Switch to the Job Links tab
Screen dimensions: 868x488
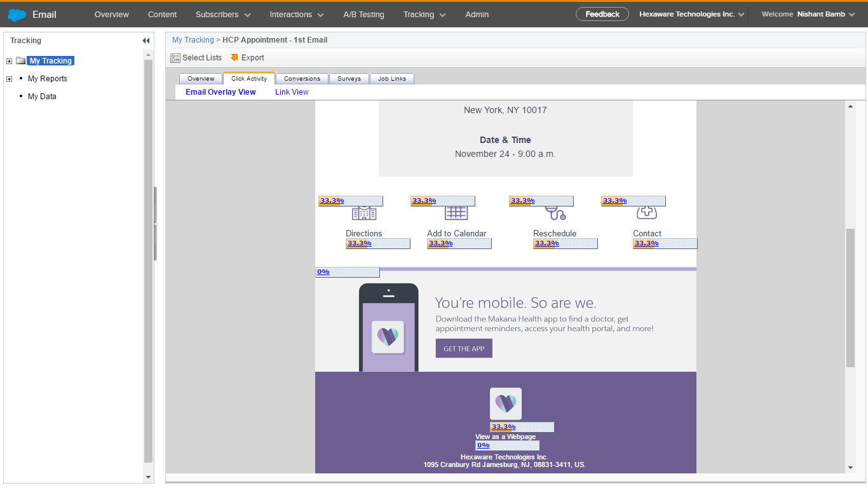click(391, 79)
